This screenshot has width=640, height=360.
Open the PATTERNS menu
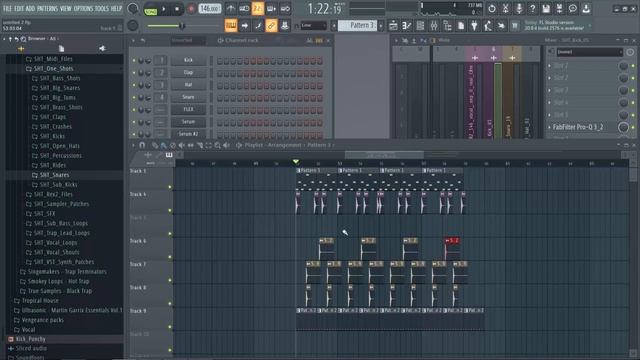tap(47, 9)
